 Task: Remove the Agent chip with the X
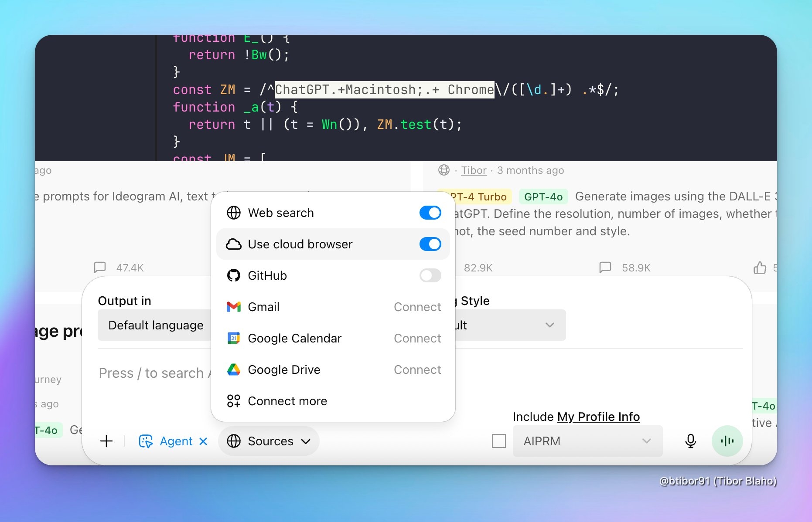(203, 441)
